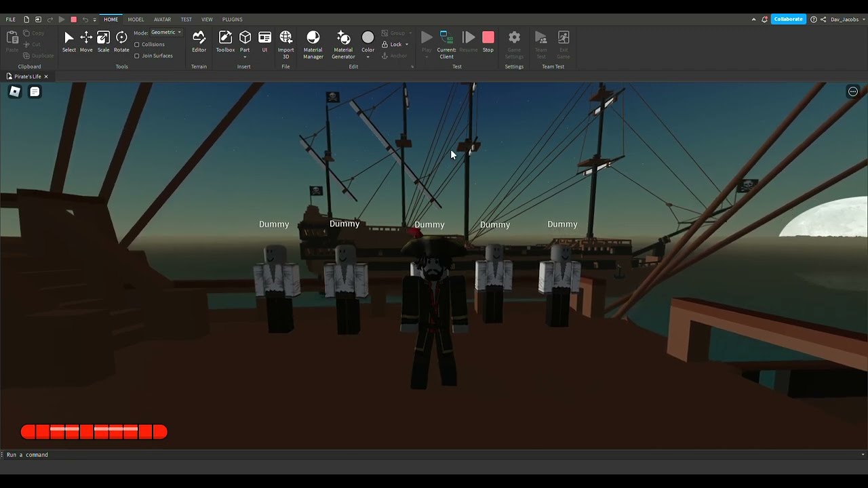The width and height of the screenshot is (868, 488).
Task: Click the Copy button in Clipboard
Action: 33,33
